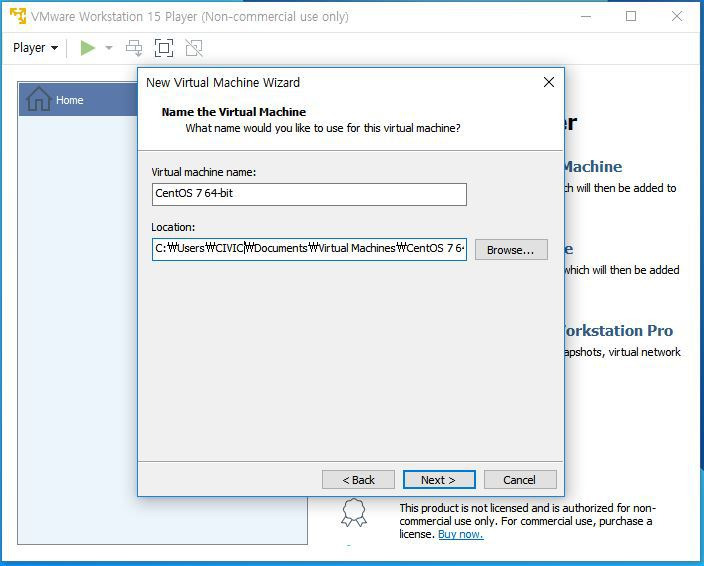Click the license ribbon badge icon
The width and height of the screenshot is (704, 566).
click(x=354, y=513)
